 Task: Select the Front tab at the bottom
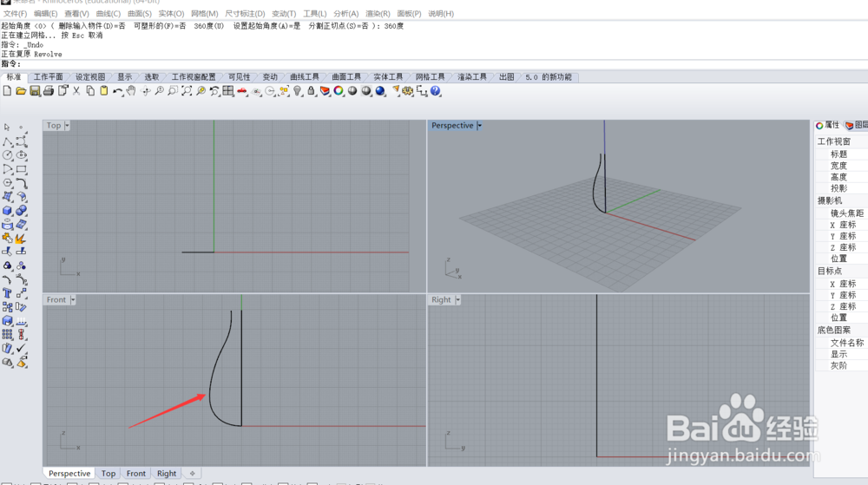[x=136, y=474]
